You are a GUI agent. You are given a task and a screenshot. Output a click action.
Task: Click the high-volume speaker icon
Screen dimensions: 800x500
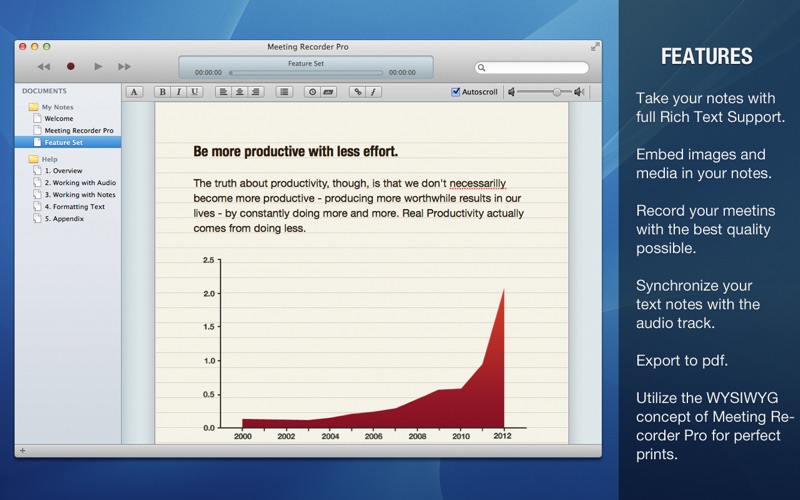pyautogui.click(x=579, y=92)
